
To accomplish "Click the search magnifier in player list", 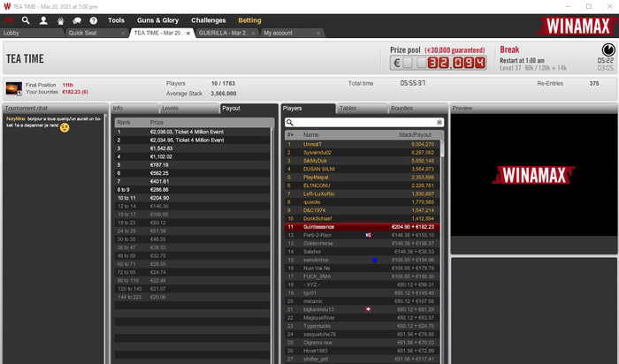I will [x=290, y=123].
